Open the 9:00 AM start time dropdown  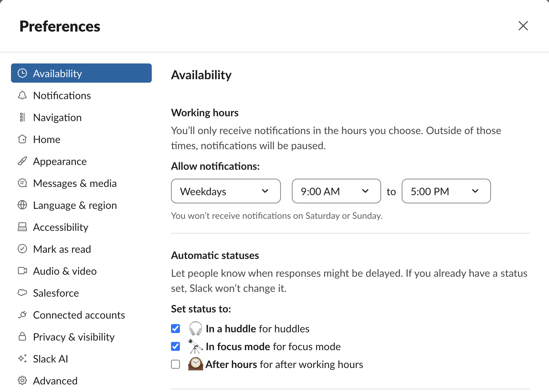pyautogui.click(x=336, y=191)
